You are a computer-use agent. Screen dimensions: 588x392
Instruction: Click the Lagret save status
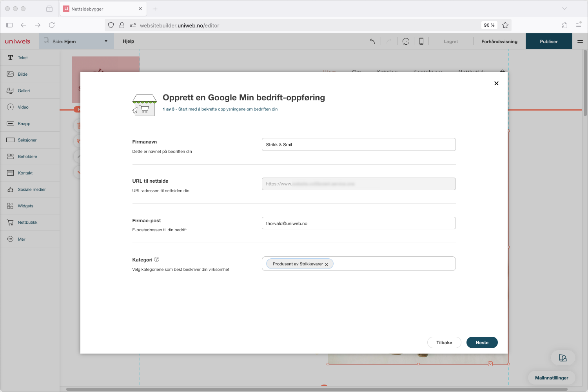(451, 42)
